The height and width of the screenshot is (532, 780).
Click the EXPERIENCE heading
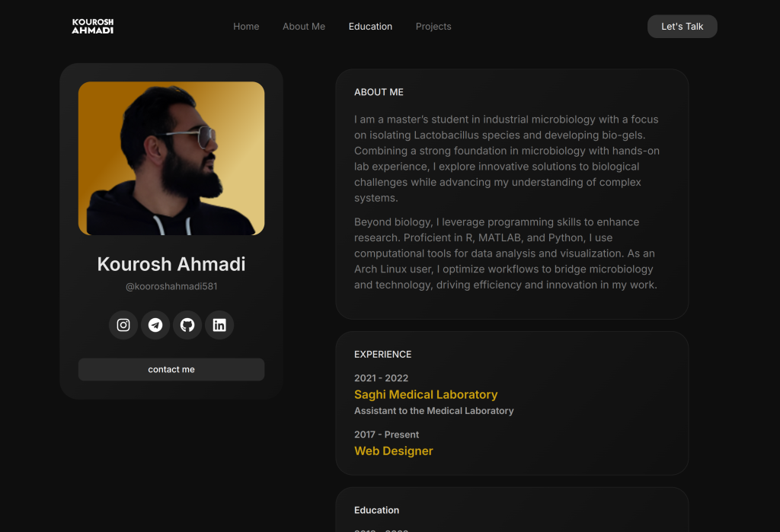382,355
